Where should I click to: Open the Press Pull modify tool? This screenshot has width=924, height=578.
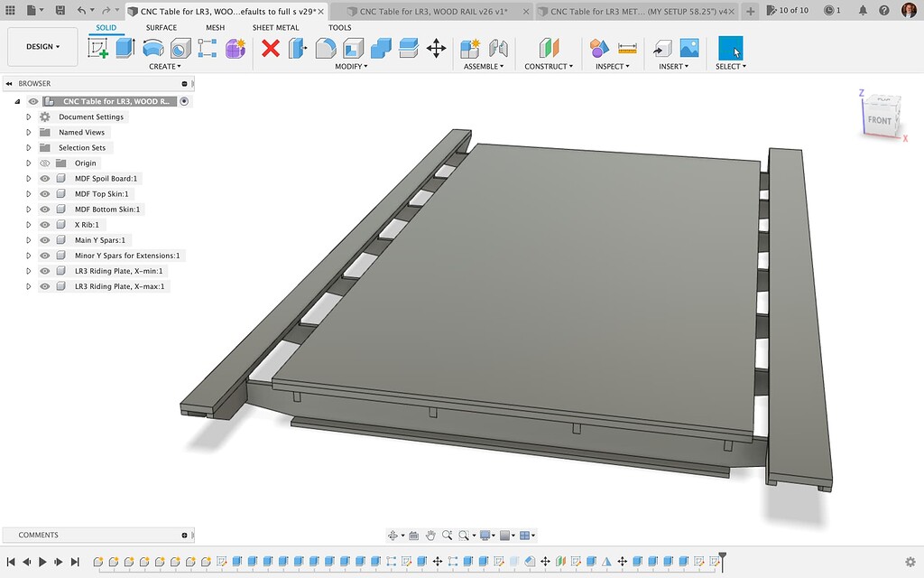[x=296, y=48]
